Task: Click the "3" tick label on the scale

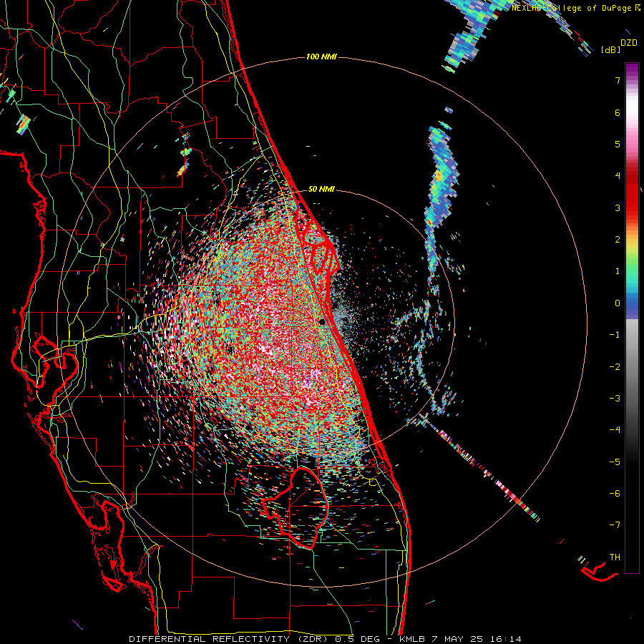Action: pyautogui.click(x=618, y=208)
